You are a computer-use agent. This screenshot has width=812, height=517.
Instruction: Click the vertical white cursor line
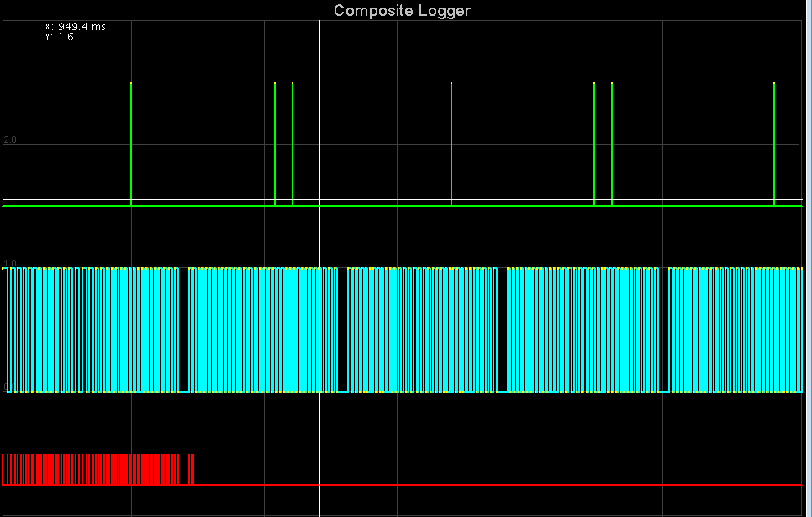(319, 269)
